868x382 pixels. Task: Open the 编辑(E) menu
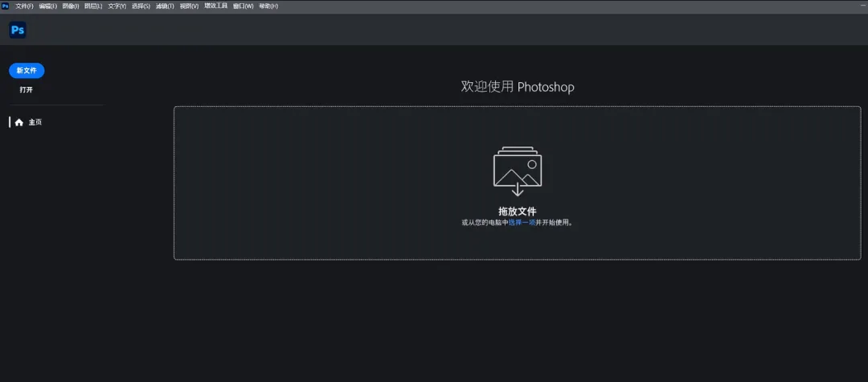pos(48,6)
